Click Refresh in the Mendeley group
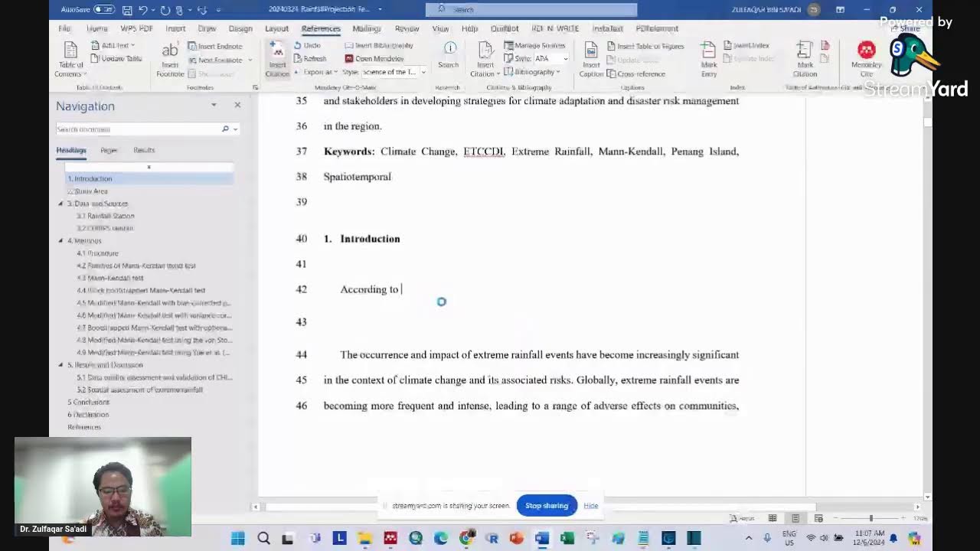The width and height of the screenshot is (980, 551). click(310, 58)
